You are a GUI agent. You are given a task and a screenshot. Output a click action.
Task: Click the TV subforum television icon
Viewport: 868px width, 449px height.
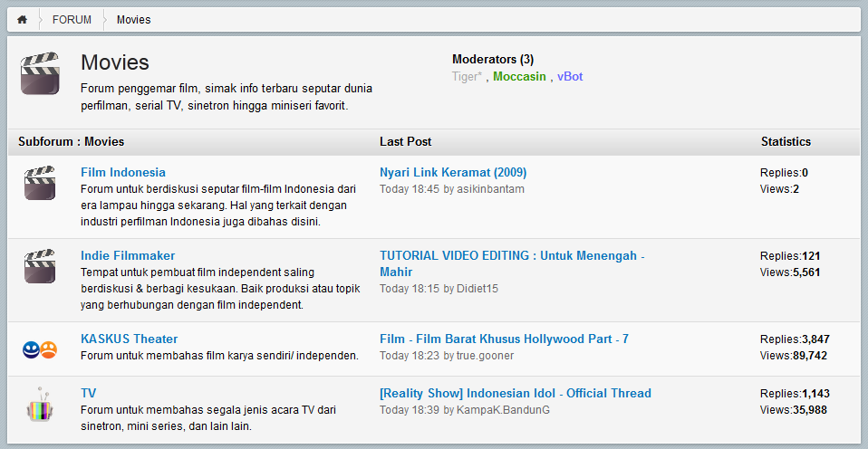pos(40,405)
